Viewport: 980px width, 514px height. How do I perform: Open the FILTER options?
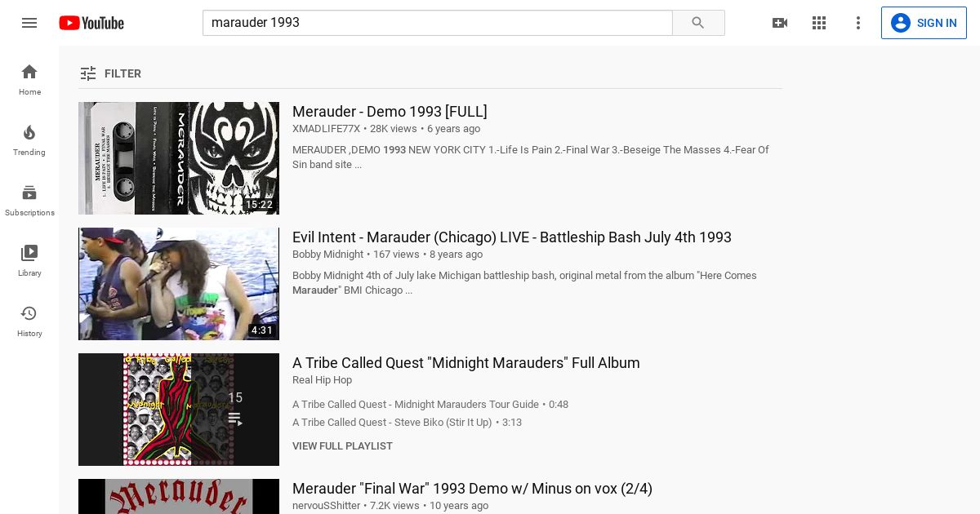tap(110, 73)
